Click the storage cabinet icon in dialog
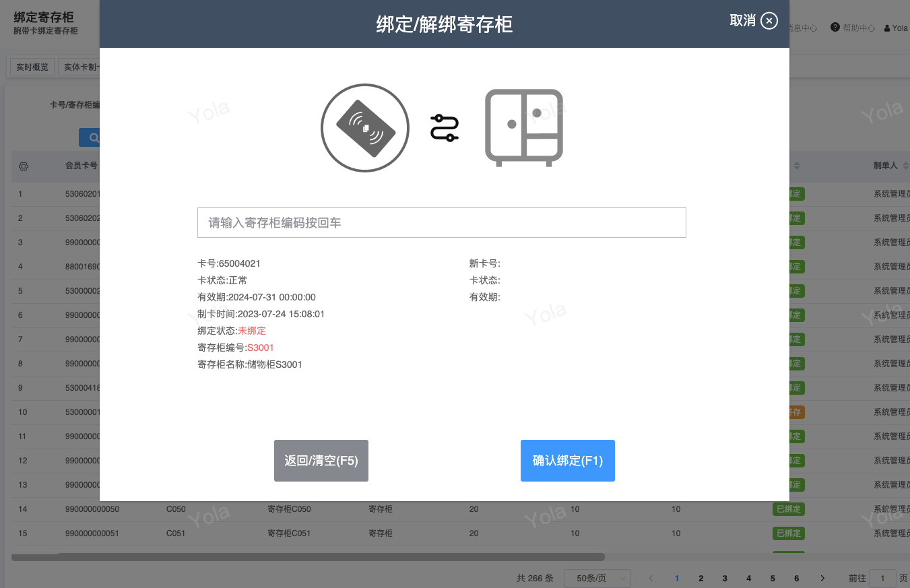 point(524,128)
